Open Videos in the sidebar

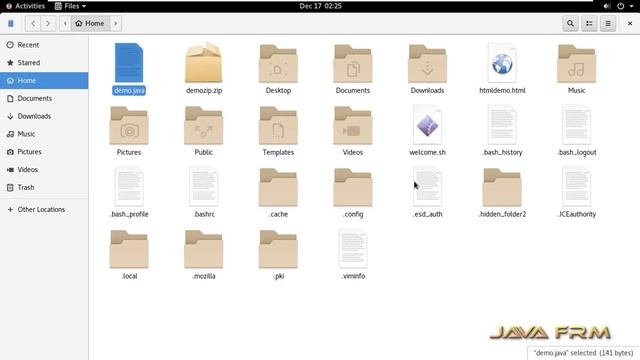coord(44,170)
